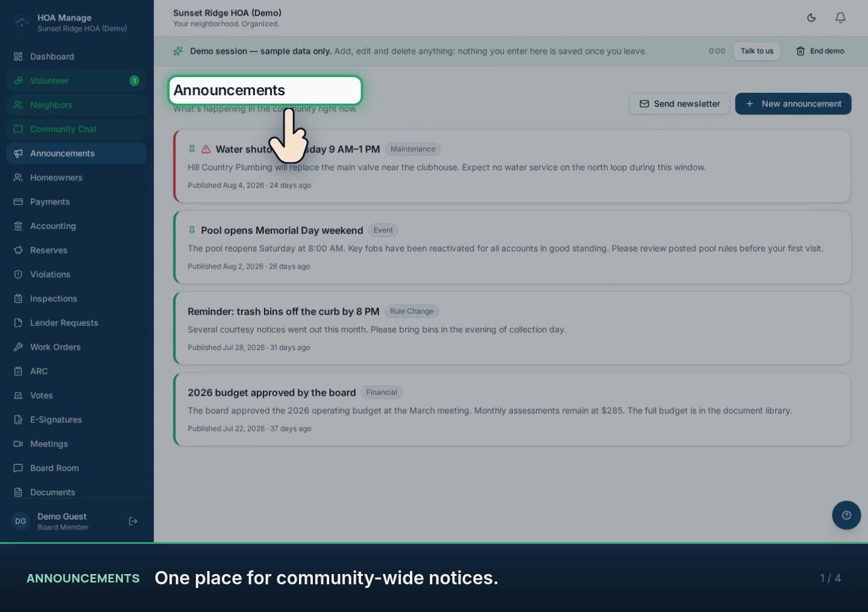The image size is (868, 612).
Task: Click the Talk to us button
Action: click(x=756, y=51)
